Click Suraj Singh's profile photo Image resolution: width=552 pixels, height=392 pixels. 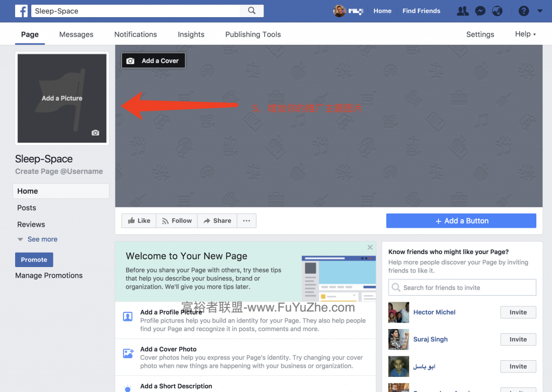[398, 339]
